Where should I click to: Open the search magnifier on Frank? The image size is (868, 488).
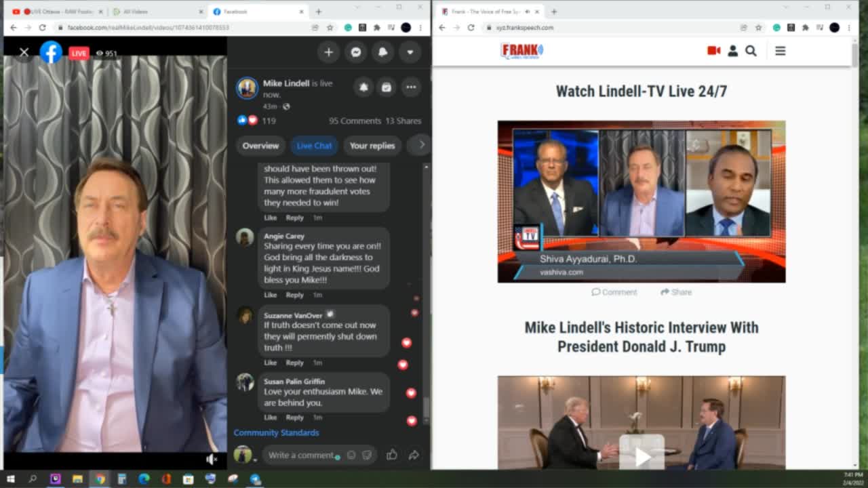tap(751, 51)
